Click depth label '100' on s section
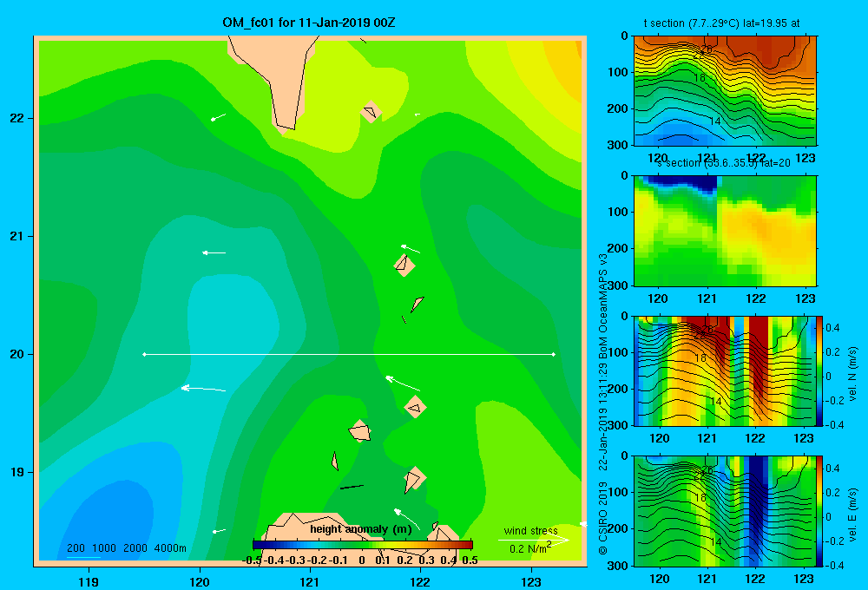The width and height of the screenshot is (868, 590). pyautogui.click(x=617, y=212)
